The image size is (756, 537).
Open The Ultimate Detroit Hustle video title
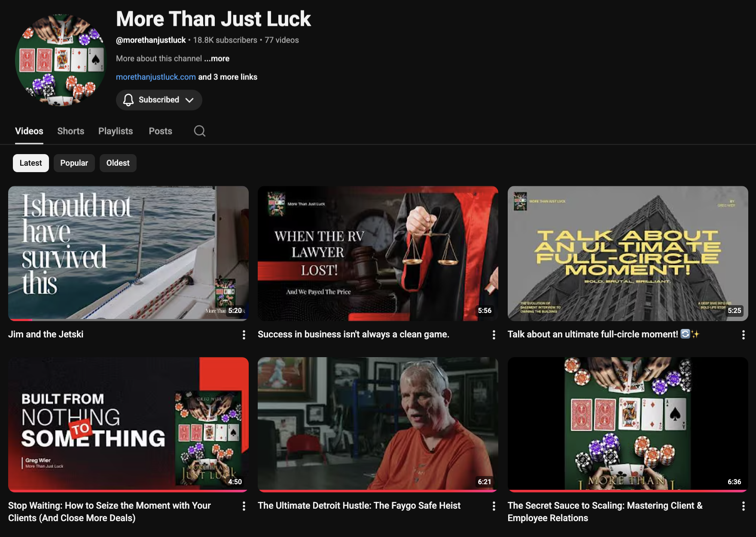pyautogui.click(x=359, y=506)
